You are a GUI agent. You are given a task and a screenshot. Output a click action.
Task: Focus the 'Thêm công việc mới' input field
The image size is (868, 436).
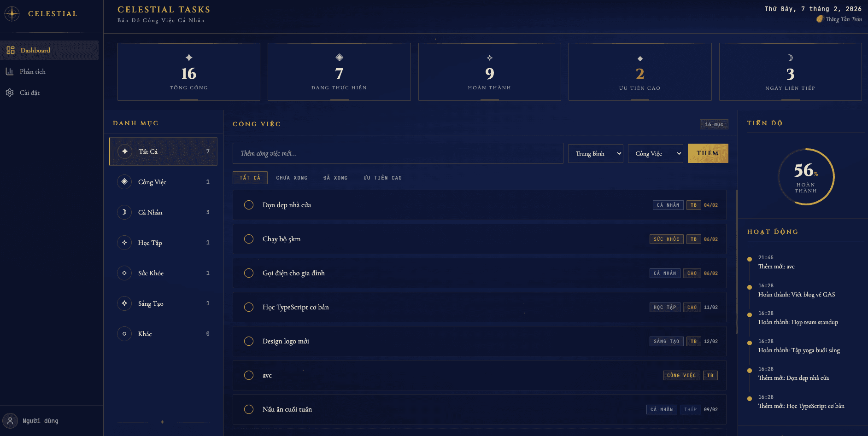click(398, 153)
